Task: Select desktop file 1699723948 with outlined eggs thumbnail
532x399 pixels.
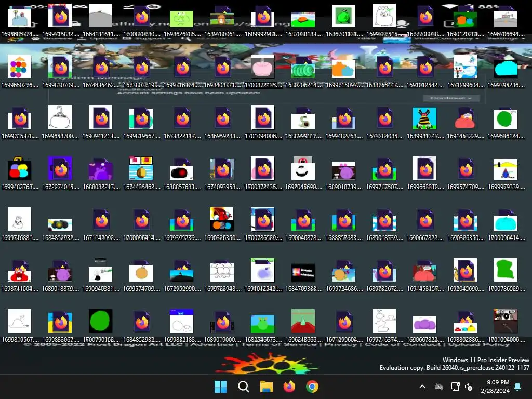Action: 222,275
